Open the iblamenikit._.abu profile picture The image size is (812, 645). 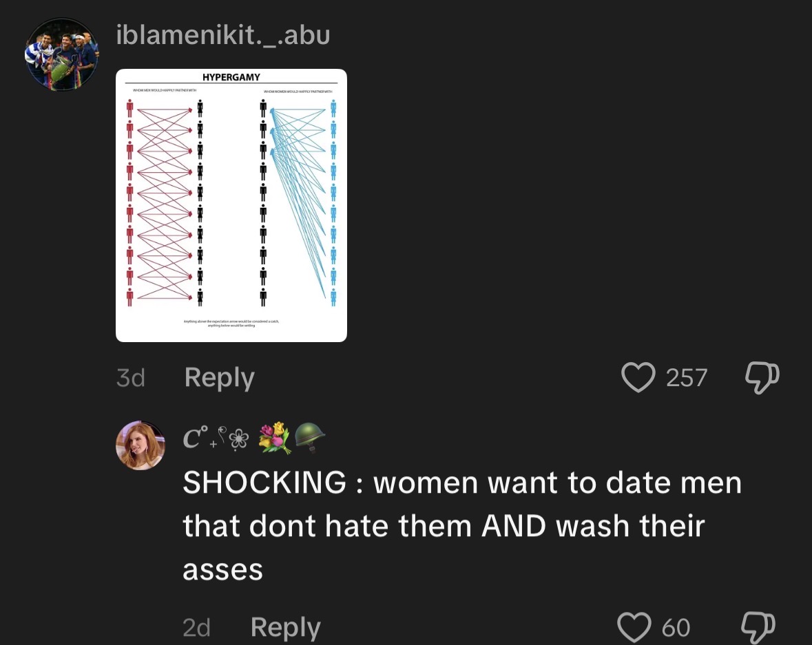pos(61,54)
